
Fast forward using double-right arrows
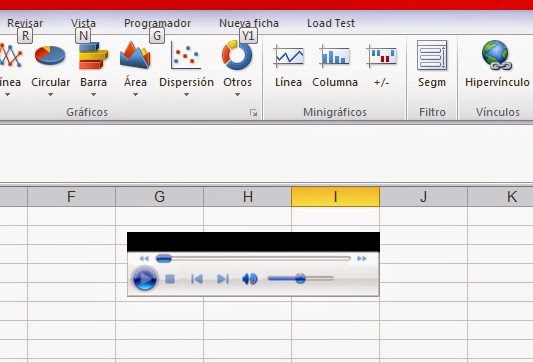pos(362,259)
